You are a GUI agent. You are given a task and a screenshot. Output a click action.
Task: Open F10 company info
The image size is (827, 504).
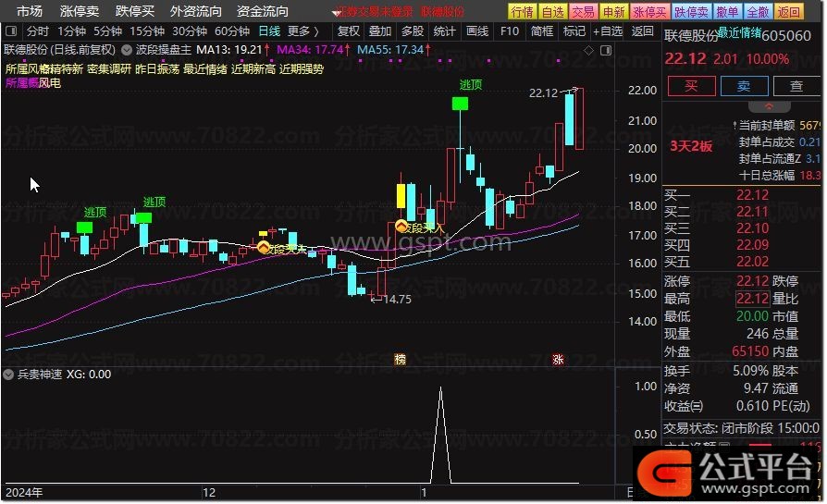[x=510, y=31]
